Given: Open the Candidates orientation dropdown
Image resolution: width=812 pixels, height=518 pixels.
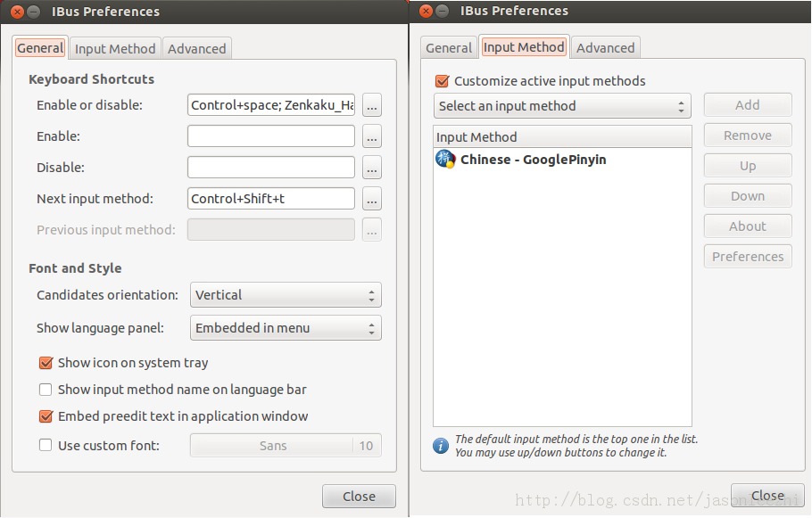Looking at the screenshot, I should click(286, 294).
